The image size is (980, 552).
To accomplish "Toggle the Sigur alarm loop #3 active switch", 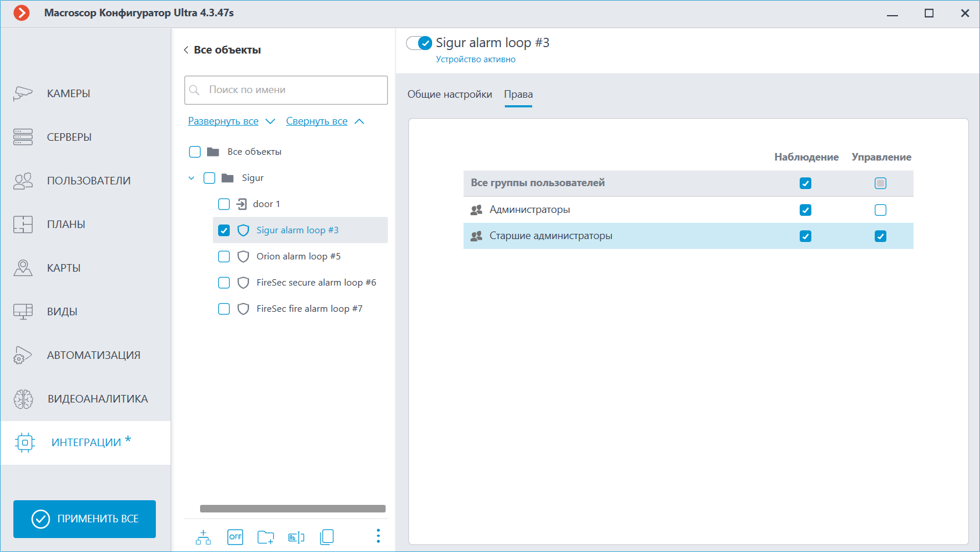I will [x=419, y=43].
